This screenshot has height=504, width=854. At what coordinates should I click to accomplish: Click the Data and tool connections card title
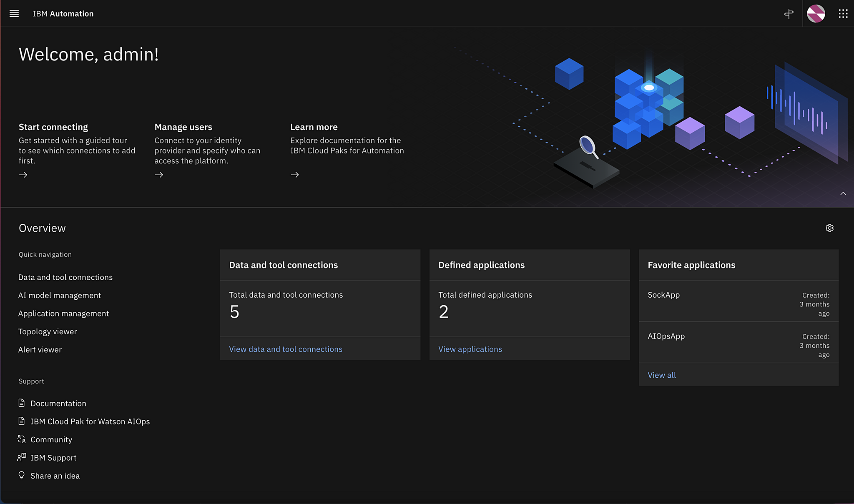[x=284, y=265]
